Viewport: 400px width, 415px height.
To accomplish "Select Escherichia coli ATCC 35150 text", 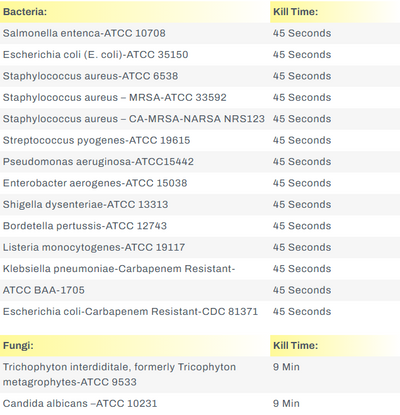I will pos(95,55).
